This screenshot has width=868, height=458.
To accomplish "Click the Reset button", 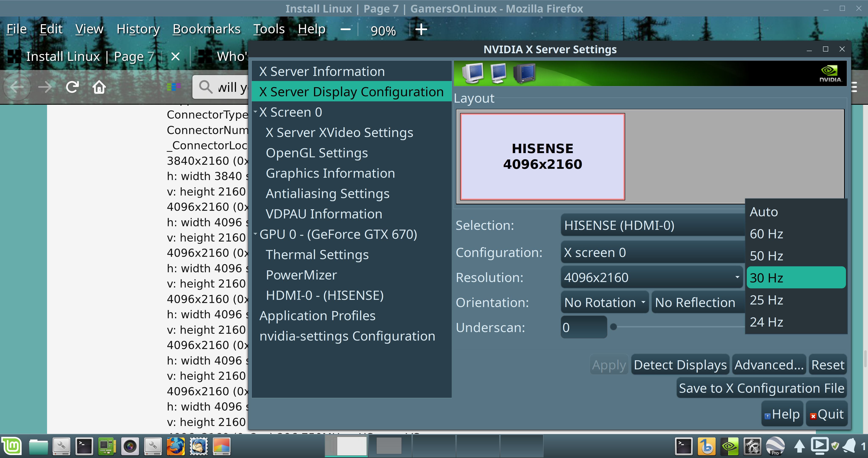I will 828,364.
